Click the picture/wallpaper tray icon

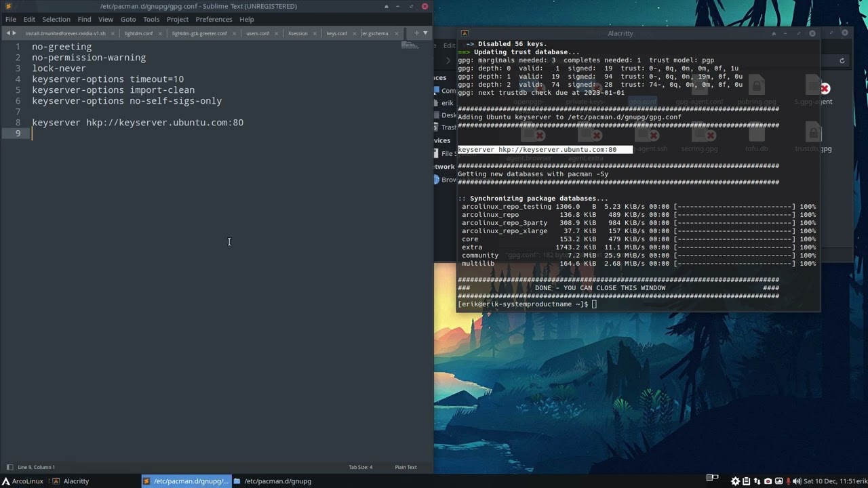[778, 481]
